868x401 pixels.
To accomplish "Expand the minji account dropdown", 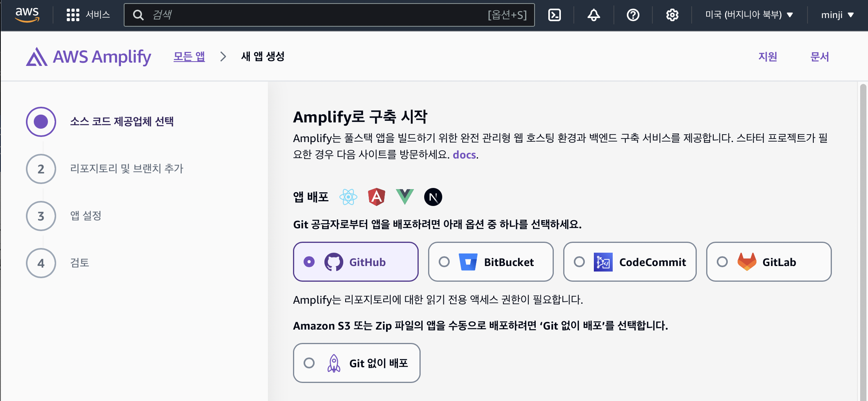I will pos(837,15).
